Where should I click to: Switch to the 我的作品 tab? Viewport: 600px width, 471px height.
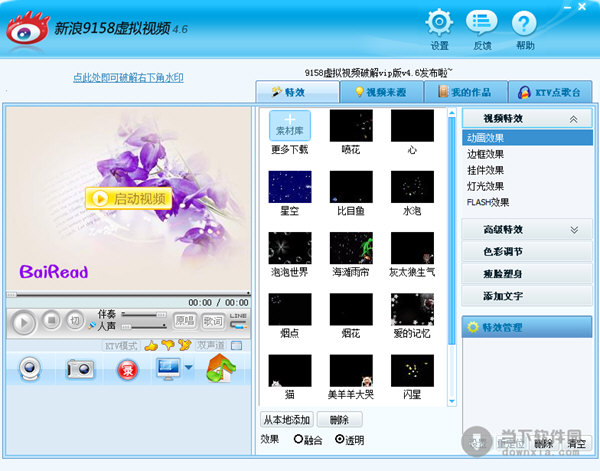466,92
